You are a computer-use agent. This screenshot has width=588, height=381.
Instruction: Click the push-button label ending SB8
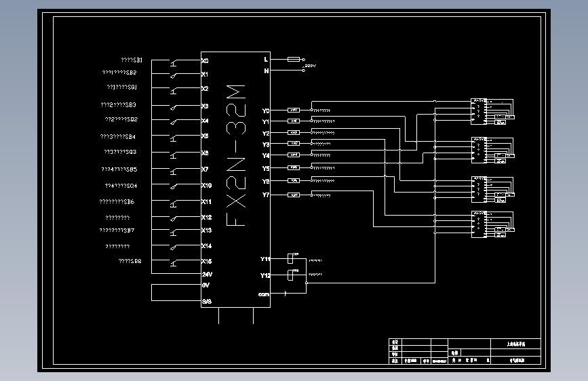coord(130,261)
